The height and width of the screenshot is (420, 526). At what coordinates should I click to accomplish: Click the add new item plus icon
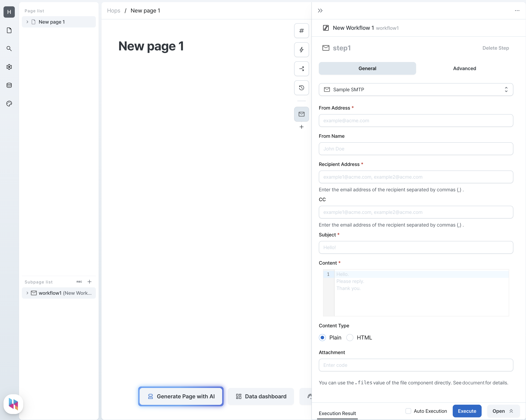[x=302, y=127]
